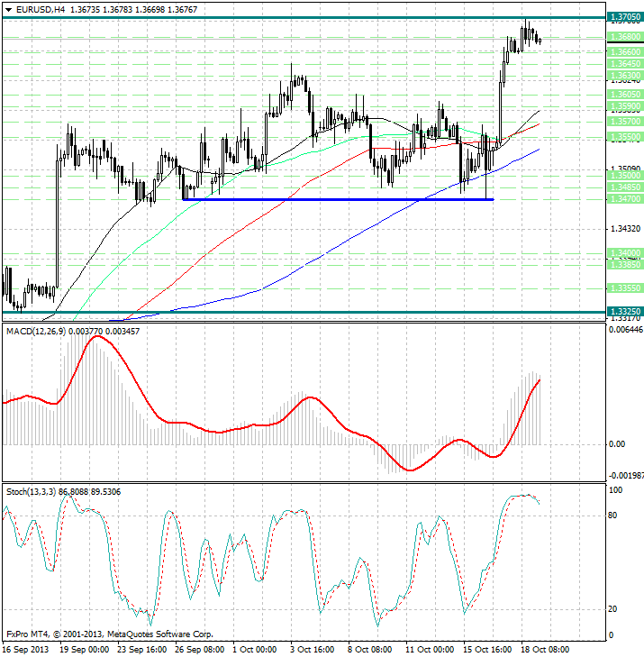Click the MACD zero level 0.00 label

617,444
